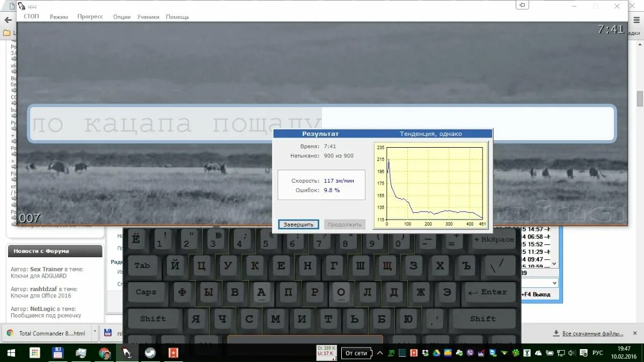
Task: Open NetLogic author link
Action: coord(43,309)
